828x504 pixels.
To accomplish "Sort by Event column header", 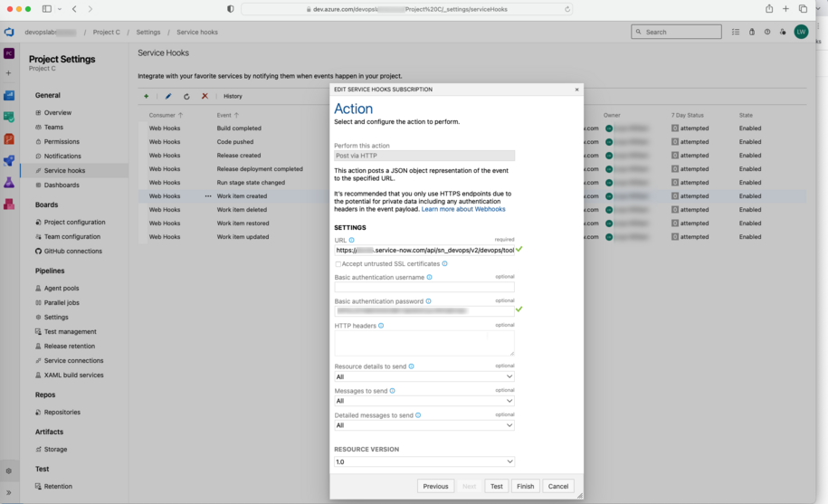I will 228,115.
